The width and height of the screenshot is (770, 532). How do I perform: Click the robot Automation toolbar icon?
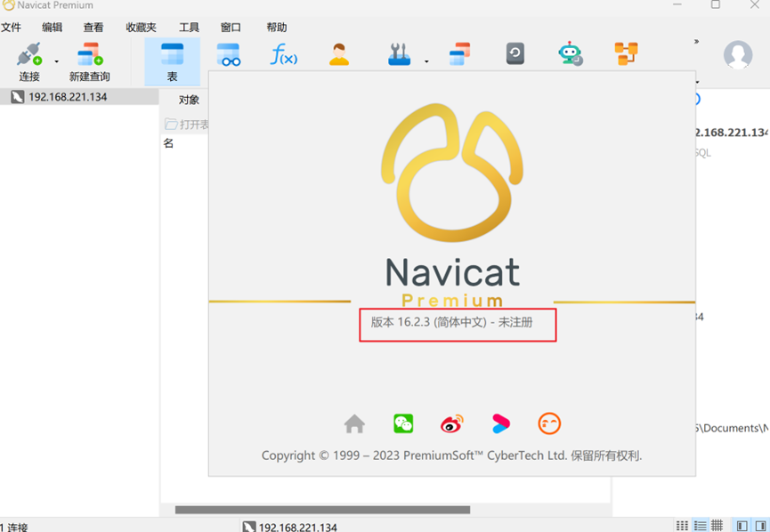coord(570,53)
